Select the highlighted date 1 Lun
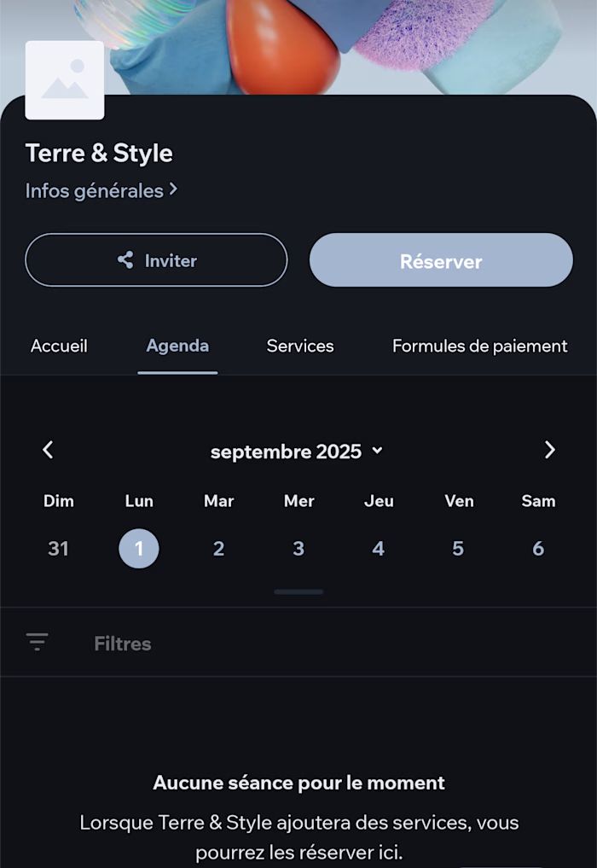The width and height of the screenshot is (597, 868). point(139,549)
